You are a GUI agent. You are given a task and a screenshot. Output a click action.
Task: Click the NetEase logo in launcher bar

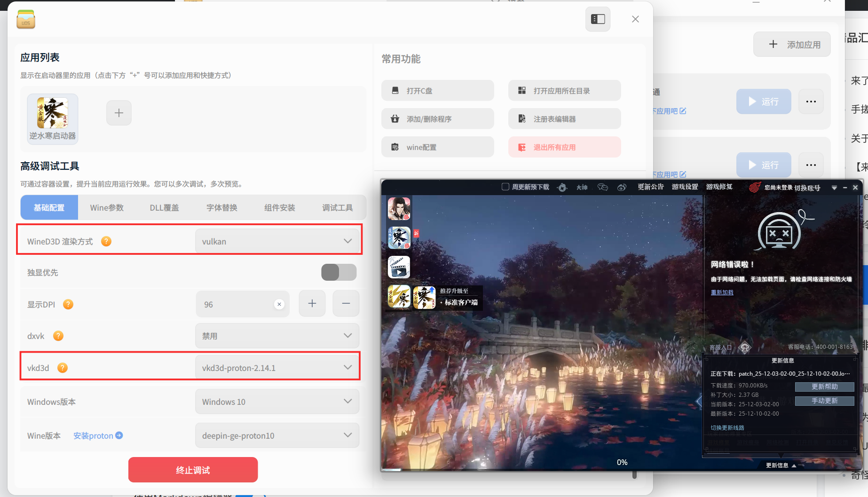(755, 187)
